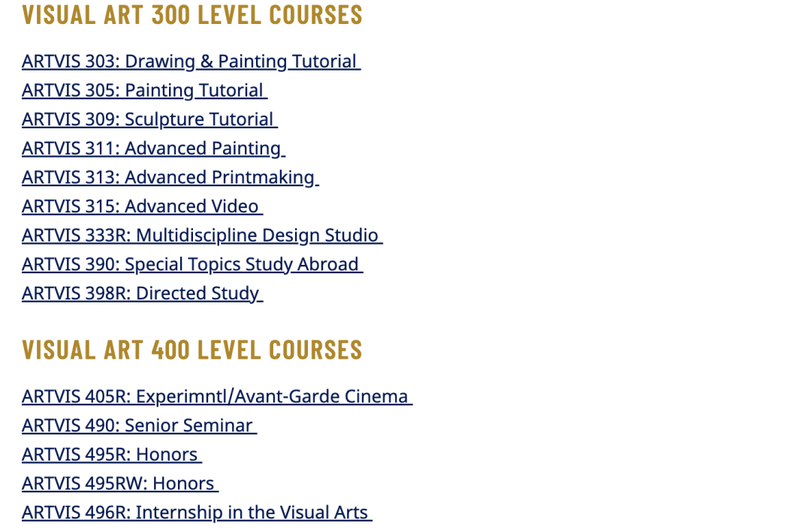Open ARTVIS 303 Drawing & Painting Tutorial link

(x=191, y=62)
